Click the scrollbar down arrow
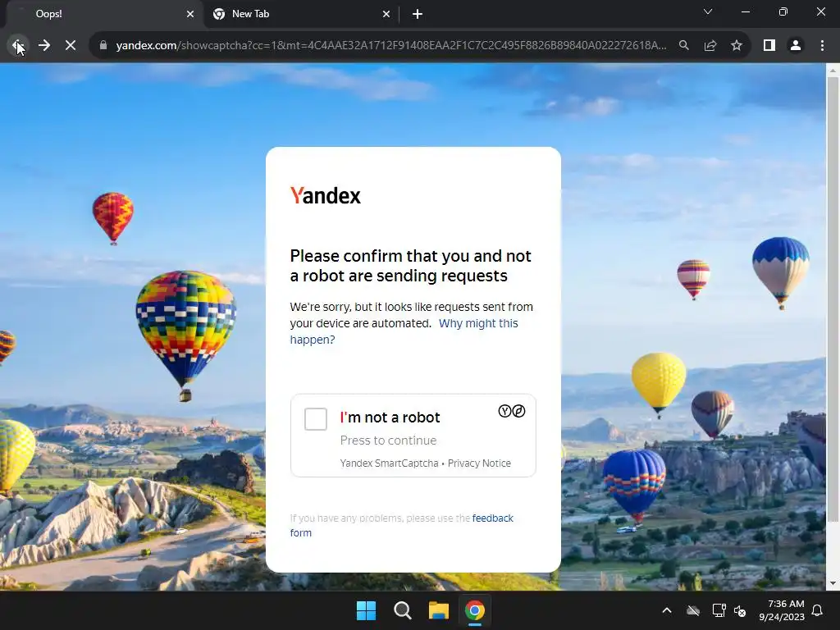 click(x=833, y=583)
